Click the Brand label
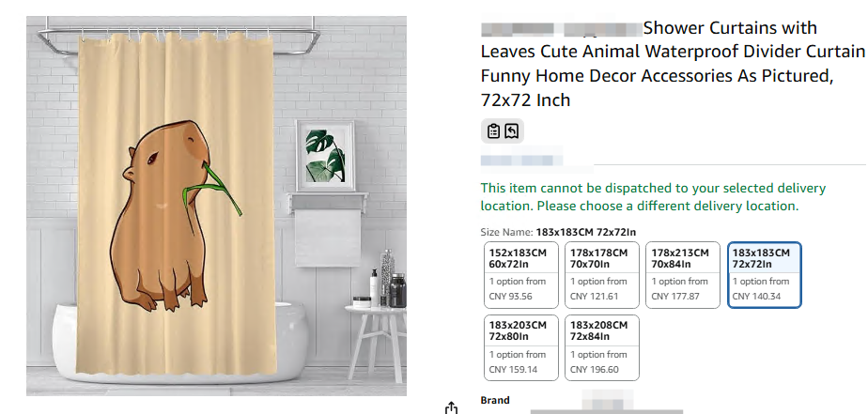The height and width of the screenshot is (414, 868). tap(495, 401)
